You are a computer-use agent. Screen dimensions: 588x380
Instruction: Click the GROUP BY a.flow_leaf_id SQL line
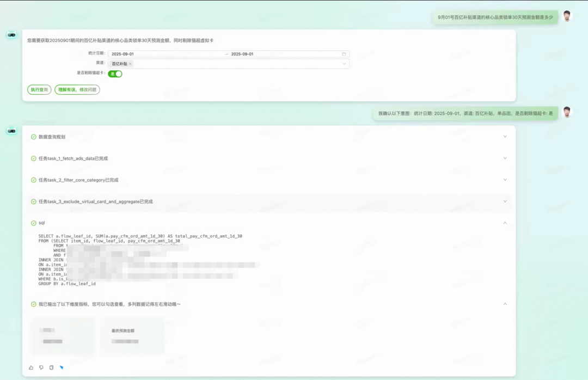(x=67, y=284)
